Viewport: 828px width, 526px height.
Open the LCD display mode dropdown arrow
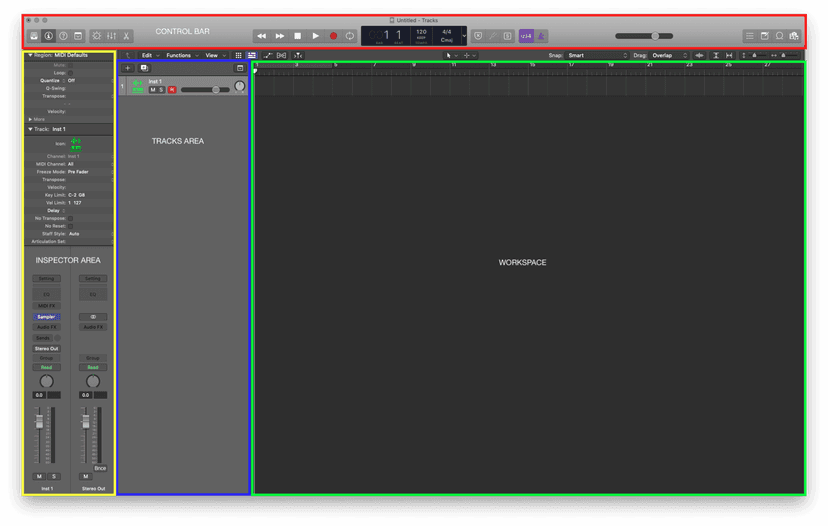click(x=464, y=36)
